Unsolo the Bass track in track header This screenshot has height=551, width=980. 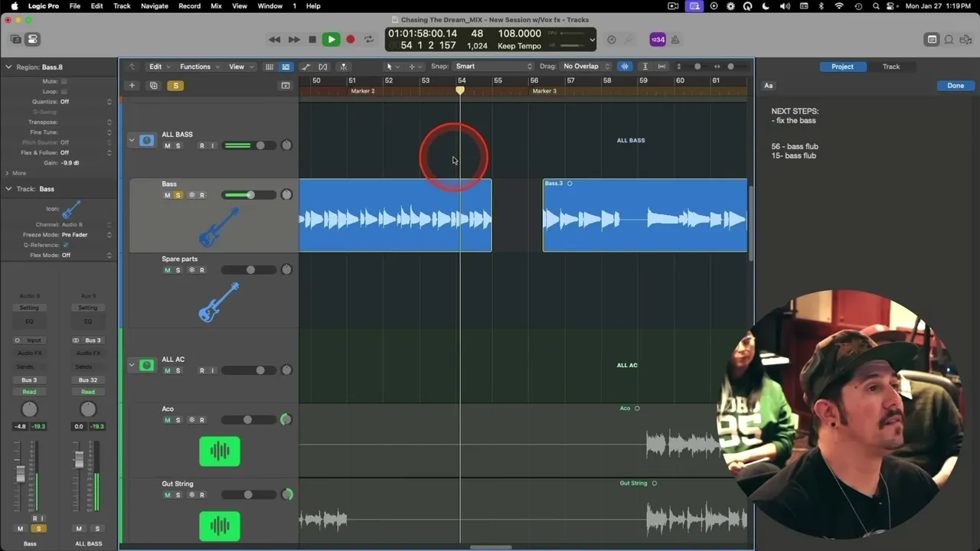(x=178, y=195)
